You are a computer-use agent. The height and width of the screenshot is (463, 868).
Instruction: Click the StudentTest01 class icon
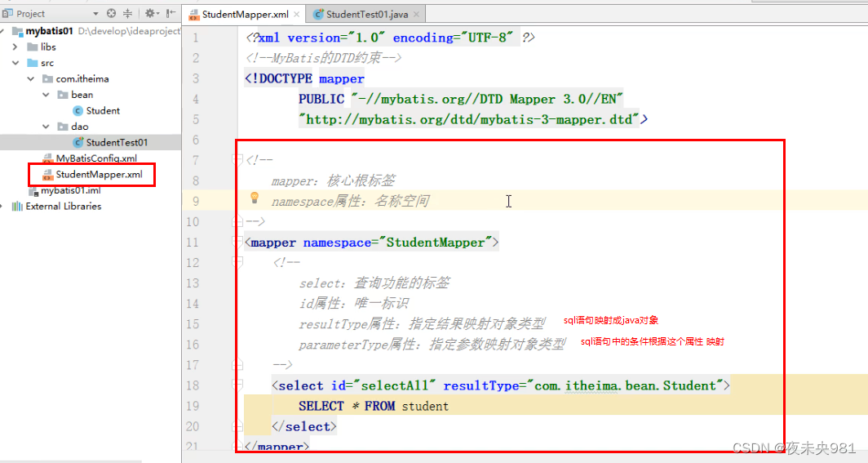point(78,143)
